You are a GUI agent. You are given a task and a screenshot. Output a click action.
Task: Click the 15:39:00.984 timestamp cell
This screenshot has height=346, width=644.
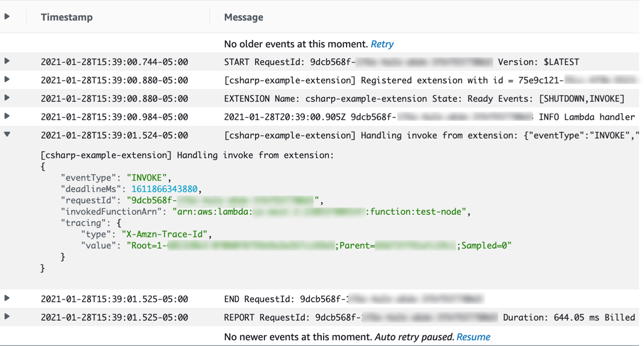coord(114,117)
